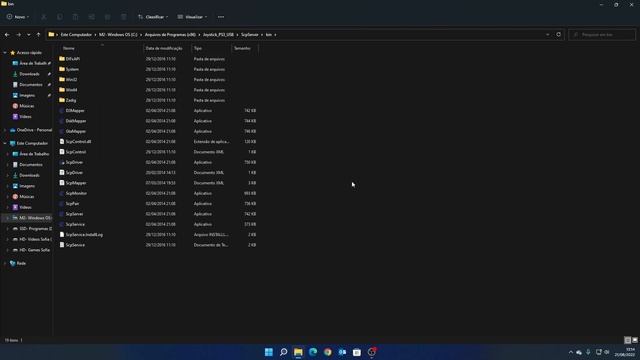
Task: Open recent locations chevron beside forward arrow
Action: point(29,35)
